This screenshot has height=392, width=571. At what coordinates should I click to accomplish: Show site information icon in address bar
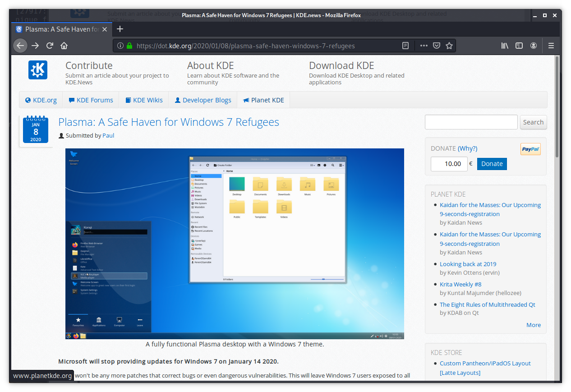tap(120, 46)
